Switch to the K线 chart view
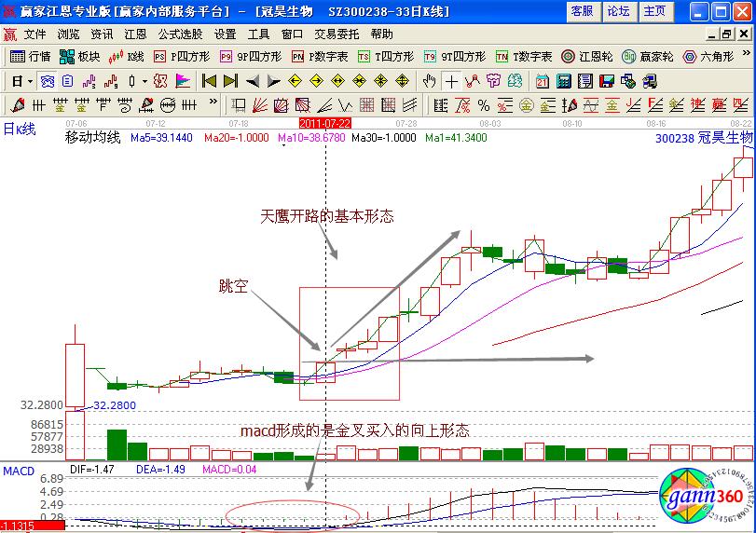This screenshot has height=533, width=756. click(127, 56)
